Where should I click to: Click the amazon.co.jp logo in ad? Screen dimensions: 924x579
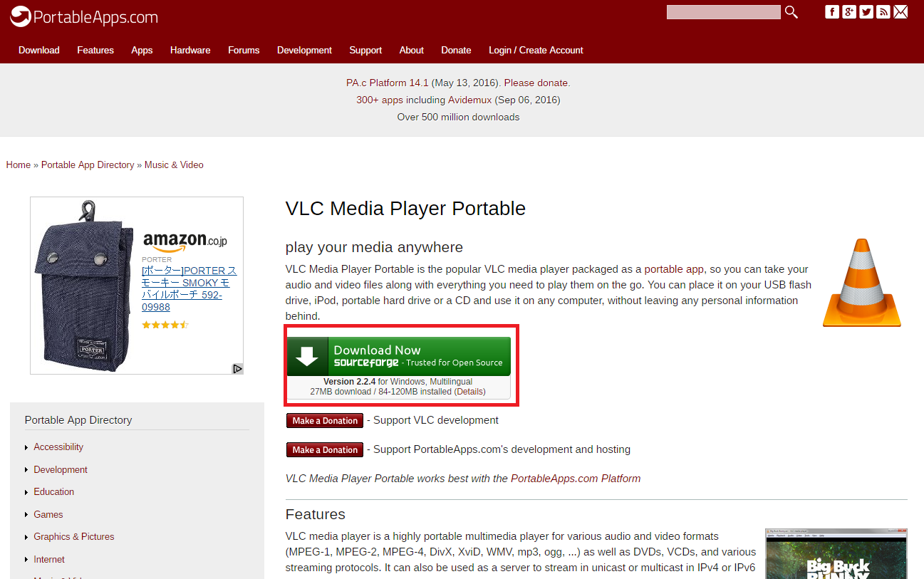tap(185, 241)
